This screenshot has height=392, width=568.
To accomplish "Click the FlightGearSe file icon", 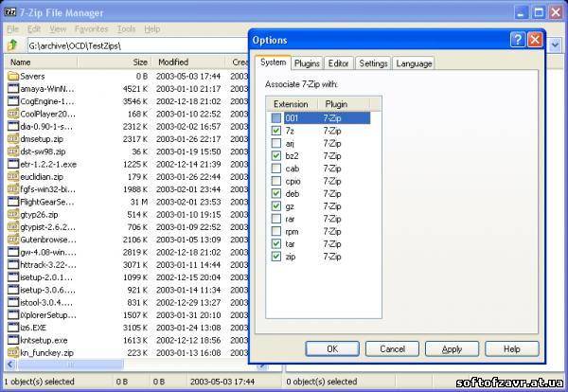I will pyautogui.click(x=13, y=202).
